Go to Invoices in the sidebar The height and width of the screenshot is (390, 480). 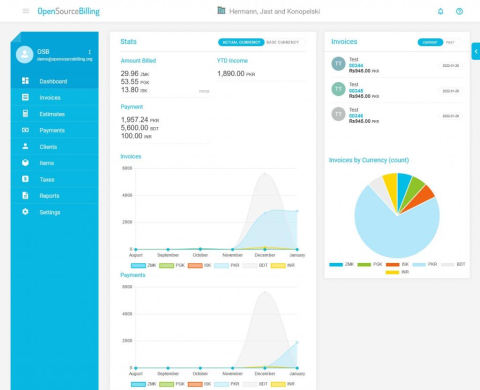55,97
